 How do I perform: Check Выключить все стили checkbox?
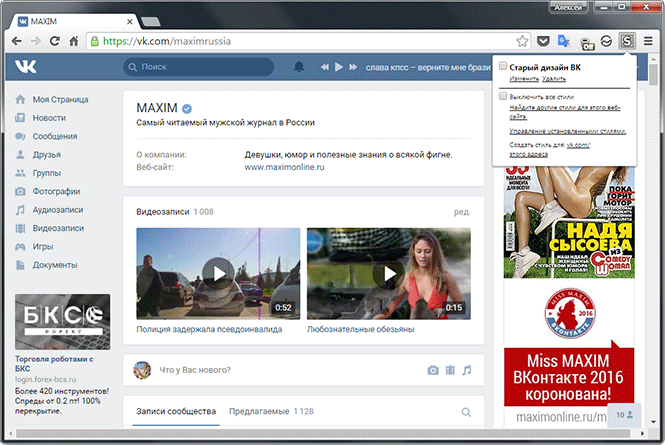click(503, 96)
